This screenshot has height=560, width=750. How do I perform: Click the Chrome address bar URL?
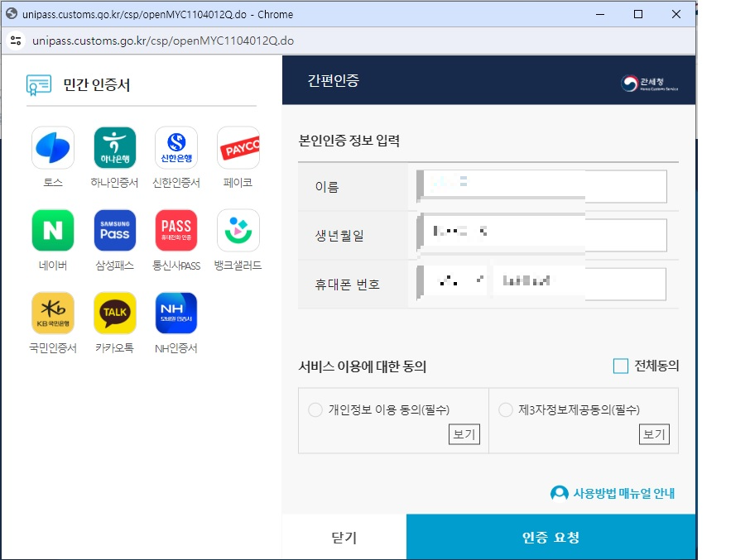point(163,41)
